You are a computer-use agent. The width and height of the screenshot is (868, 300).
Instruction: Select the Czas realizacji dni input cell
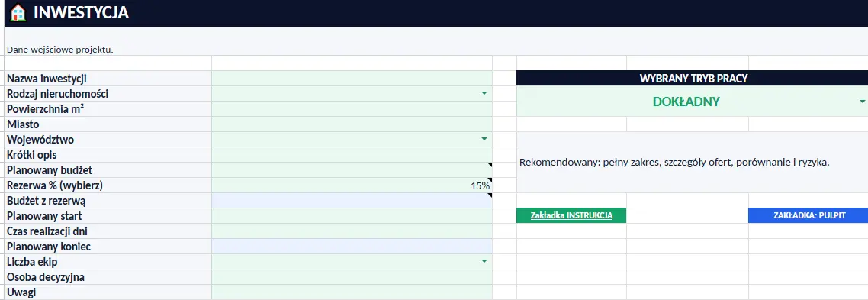[x=352, y=231]
